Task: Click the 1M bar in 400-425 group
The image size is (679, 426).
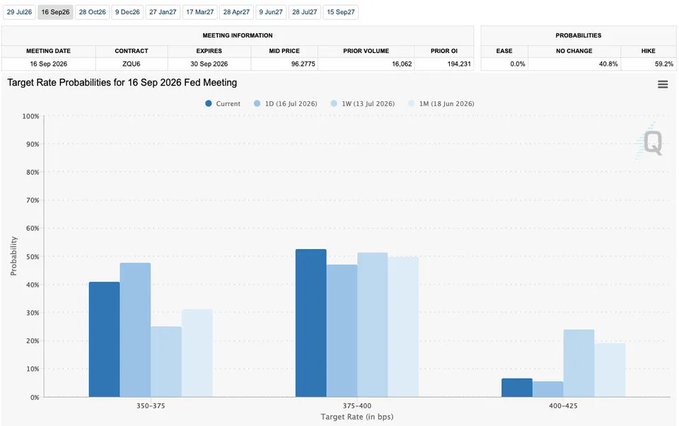Action: [x=610, y=370]
